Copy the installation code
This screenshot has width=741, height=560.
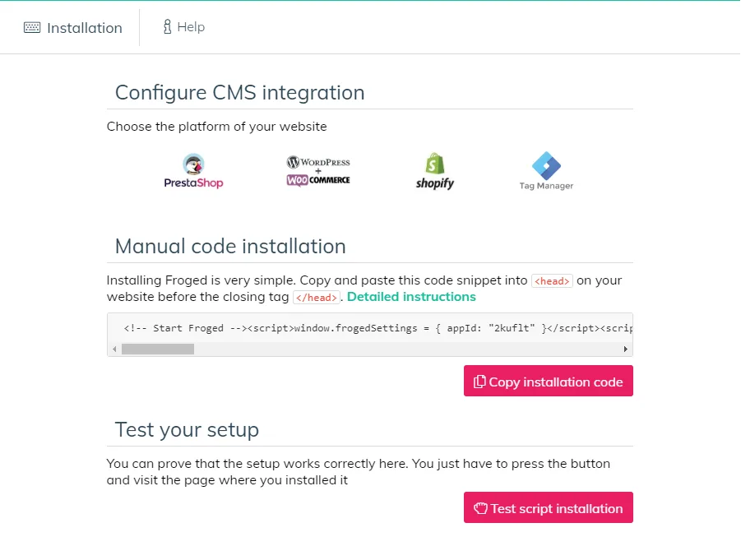tap(549, 381)
